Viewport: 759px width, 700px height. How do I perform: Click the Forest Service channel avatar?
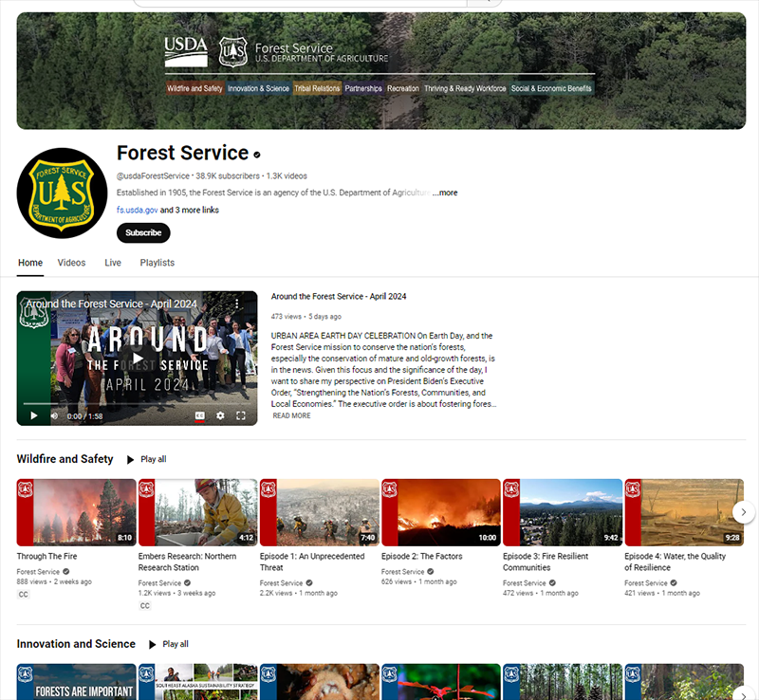[62, 193]
